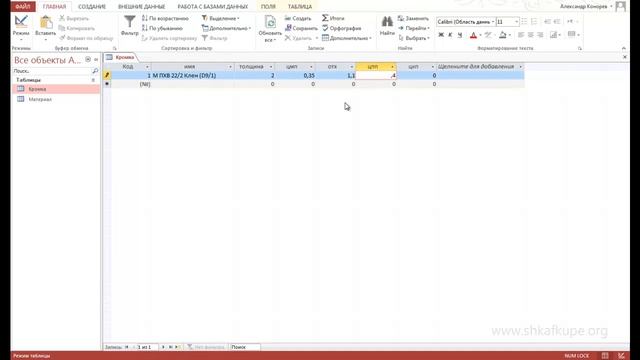
Task: Click Сохранить record button
Action: pyautogui.click(x=301, y=28)
